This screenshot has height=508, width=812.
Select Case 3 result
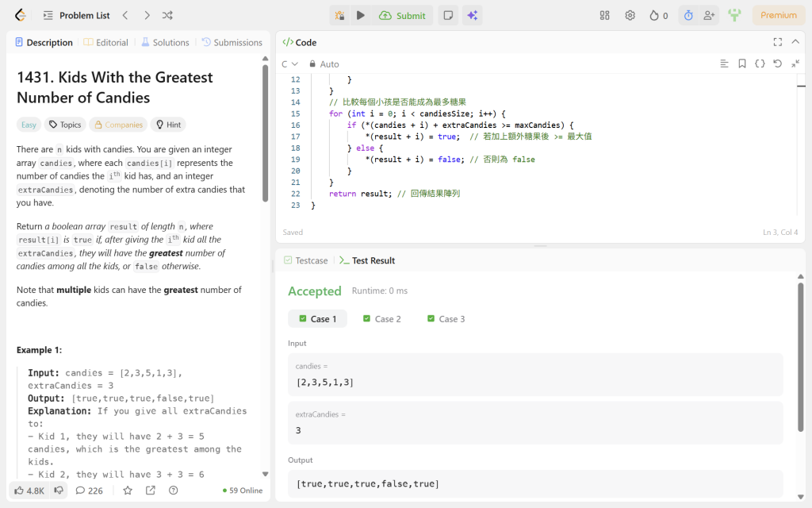pyautogui.click(x=446, y=319)
